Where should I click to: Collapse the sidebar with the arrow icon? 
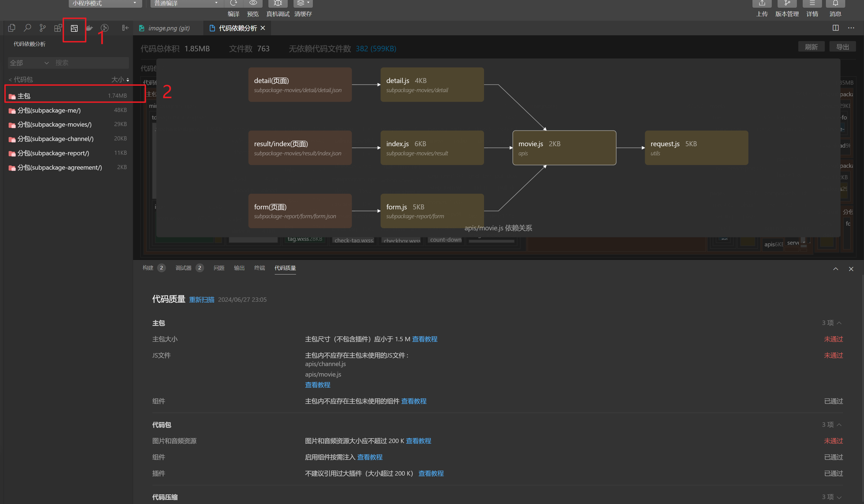tap(125, 28)
